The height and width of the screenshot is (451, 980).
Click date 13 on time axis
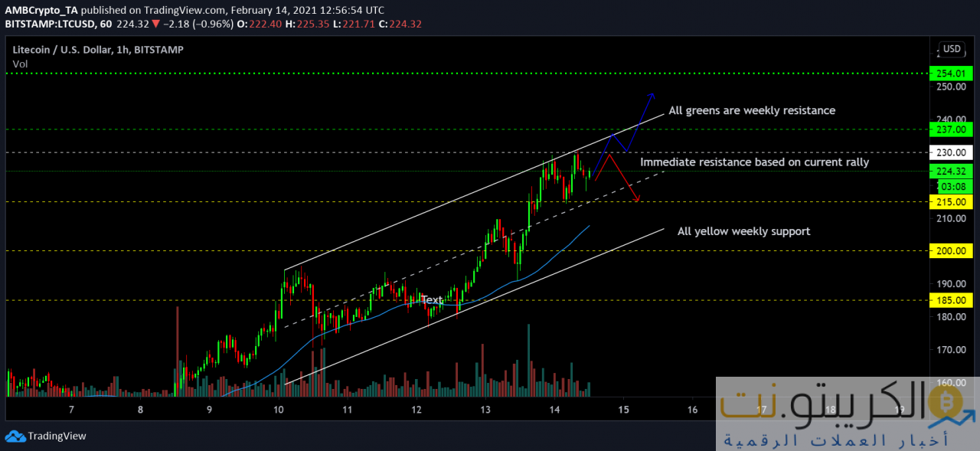click(x=485, y=410)
